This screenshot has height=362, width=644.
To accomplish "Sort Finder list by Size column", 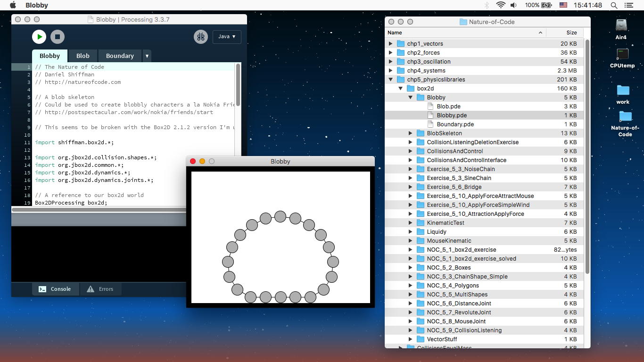I will [565, 33].
